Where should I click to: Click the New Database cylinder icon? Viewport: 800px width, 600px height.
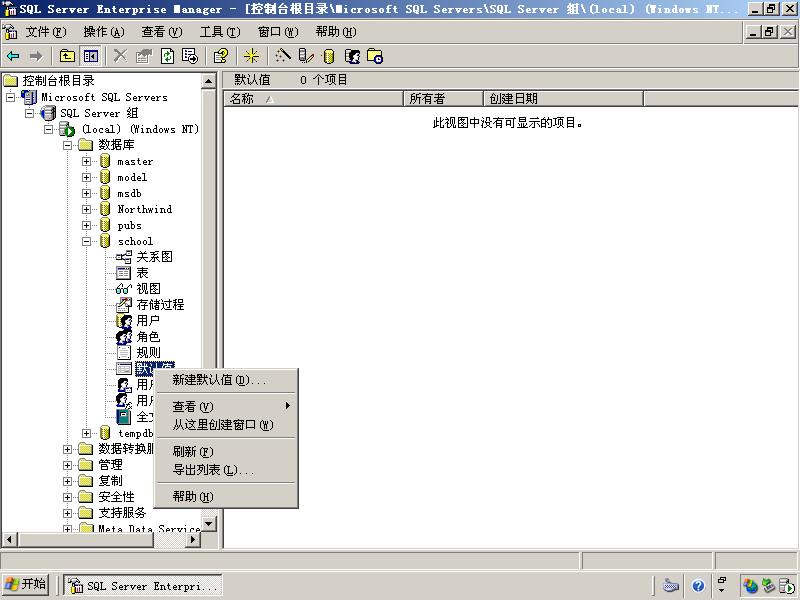click(329, 56)
